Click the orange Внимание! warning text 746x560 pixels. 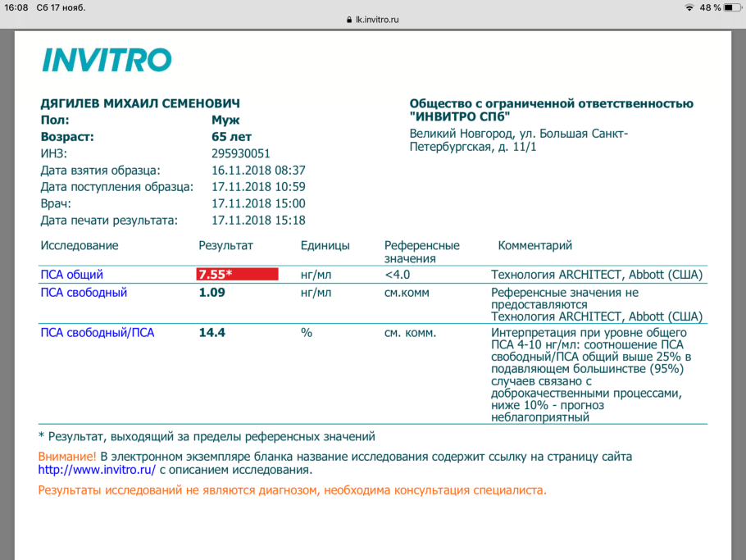[x=67, y=456]
